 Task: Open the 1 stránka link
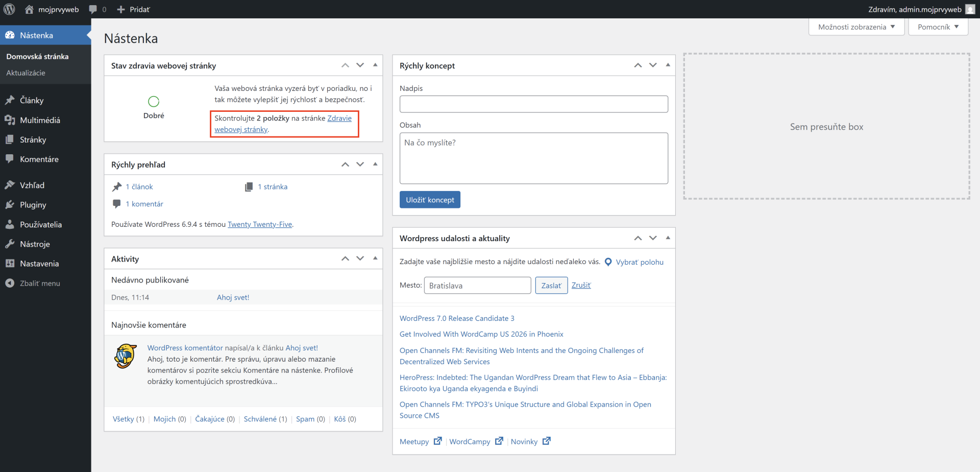point(273,187)
